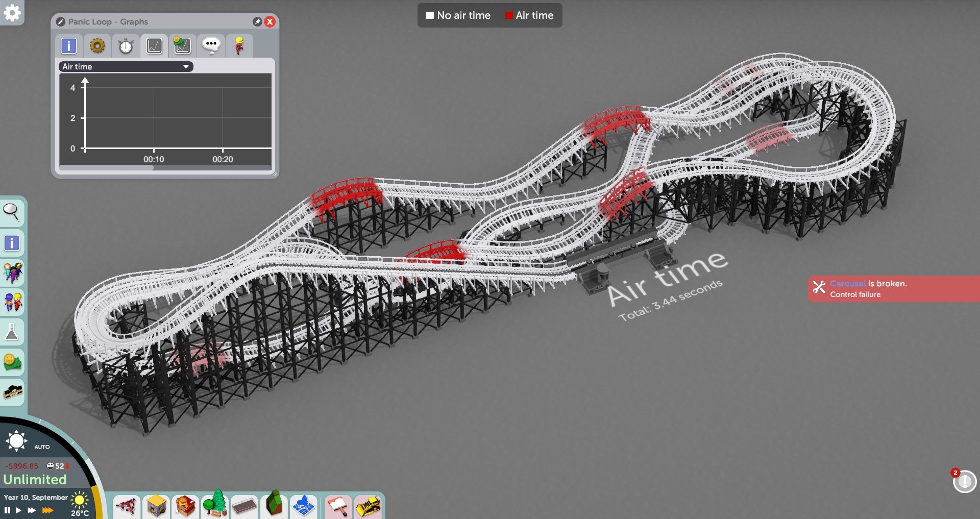Click the broken-ride wrench notification icon

pyautogui.click(x=819, y=287)
